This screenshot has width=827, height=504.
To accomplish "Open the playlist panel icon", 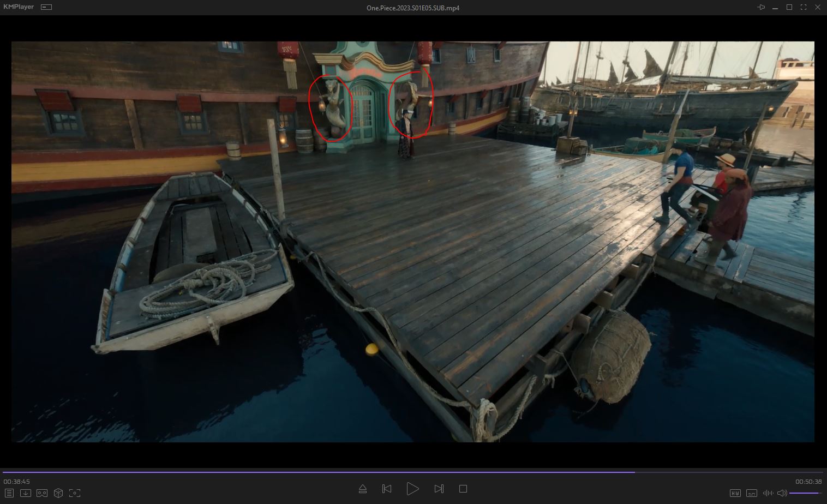I will (9, 493).
